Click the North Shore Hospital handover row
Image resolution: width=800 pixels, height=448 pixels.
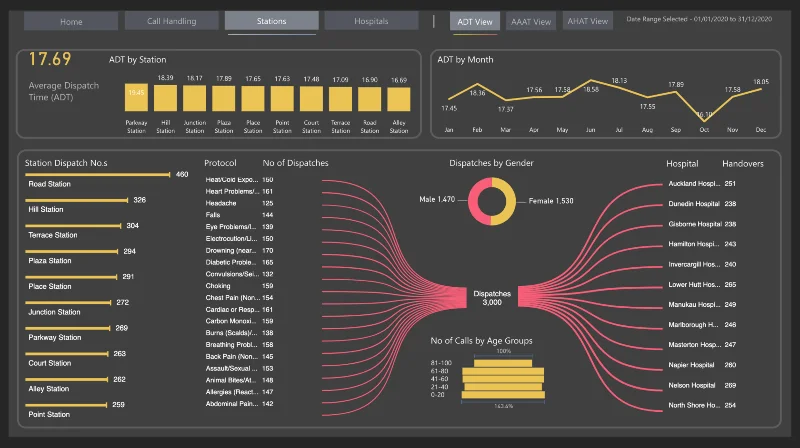click(x=702, y=405)
